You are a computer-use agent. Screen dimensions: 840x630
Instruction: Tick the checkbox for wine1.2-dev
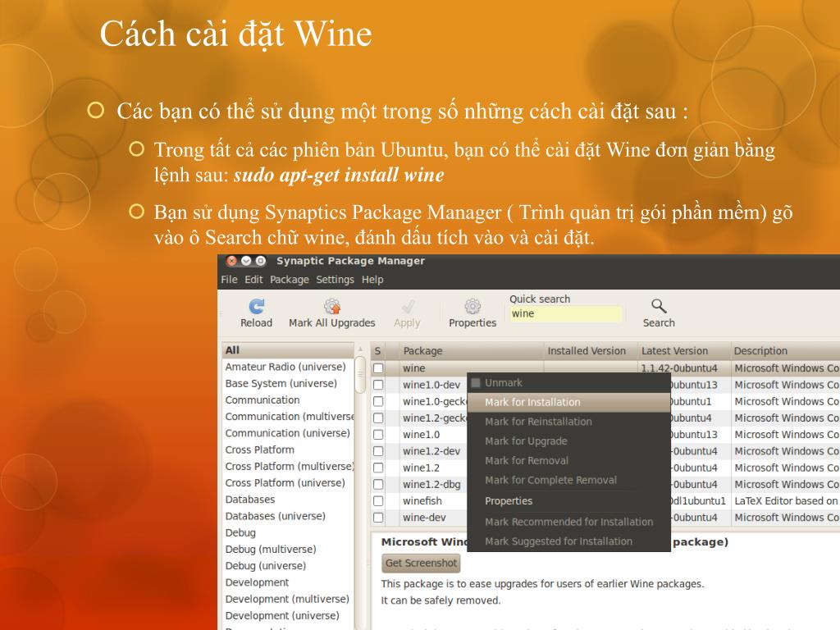pos(378,451)
